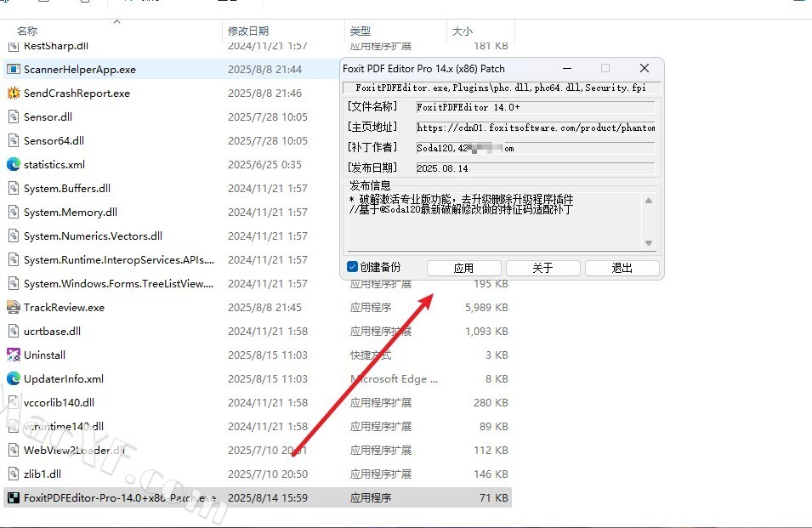This screenshot has width=812, height=528.
Task: Click the 文件名称 input field
Action: coord(536,107)
